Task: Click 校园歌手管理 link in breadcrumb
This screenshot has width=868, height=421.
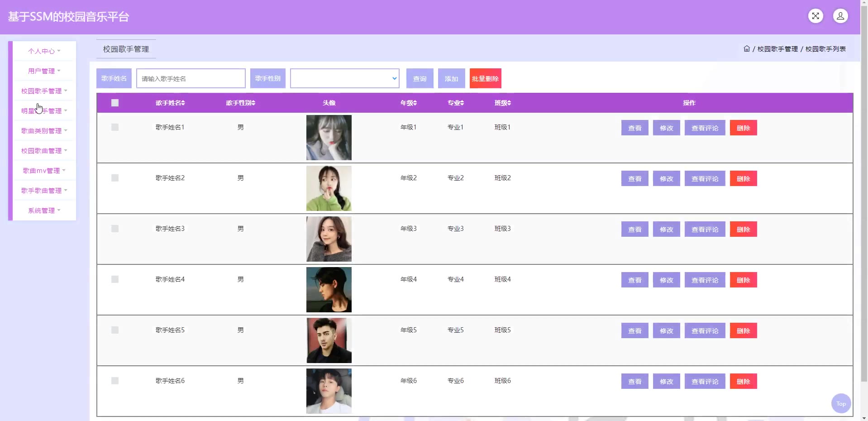Action: [777, 49]
